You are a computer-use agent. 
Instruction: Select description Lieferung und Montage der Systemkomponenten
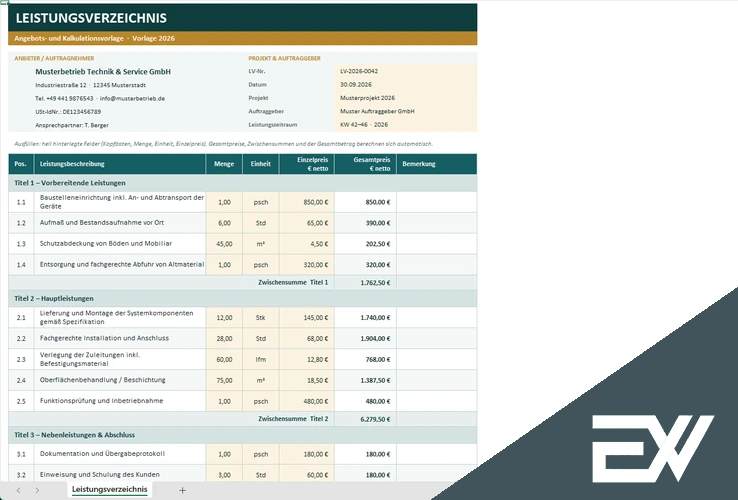point(120,317)
